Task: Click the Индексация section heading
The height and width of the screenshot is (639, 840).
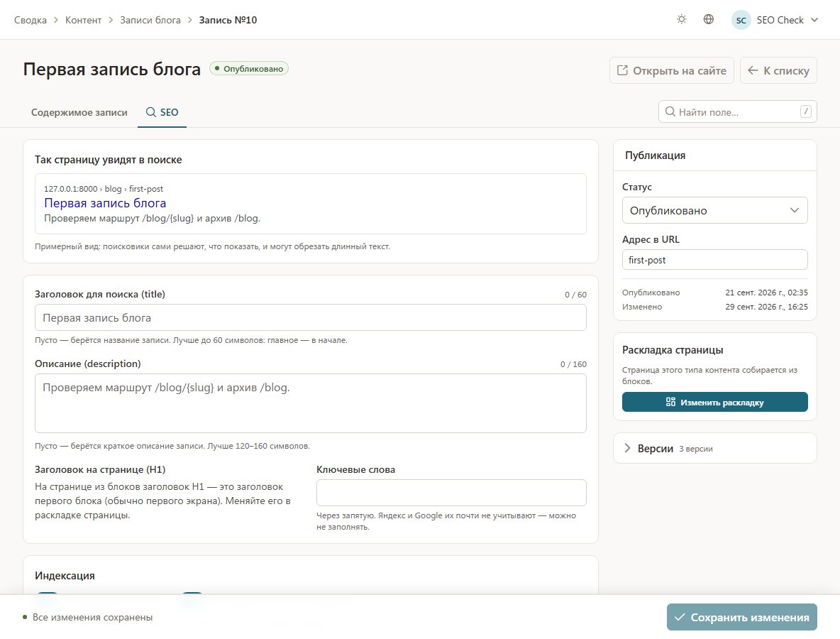Action: (65, 576)
